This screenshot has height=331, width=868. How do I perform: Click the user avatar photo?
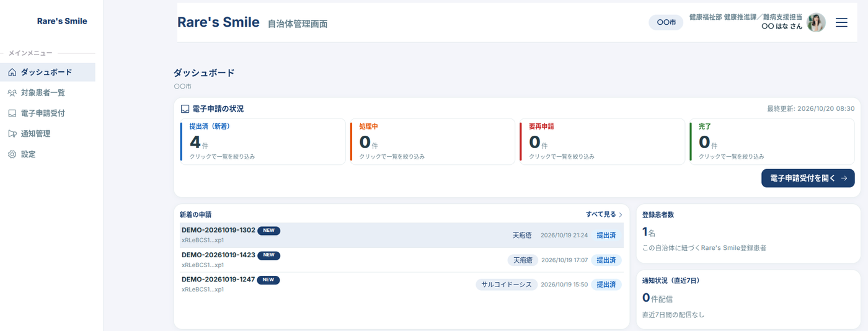point(816,22)
